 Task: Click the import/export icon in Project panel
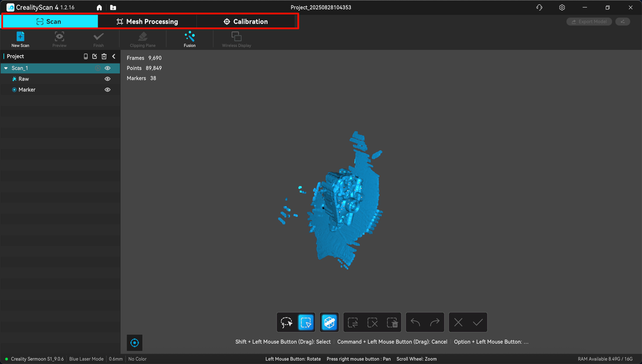(x=95, y=57)
